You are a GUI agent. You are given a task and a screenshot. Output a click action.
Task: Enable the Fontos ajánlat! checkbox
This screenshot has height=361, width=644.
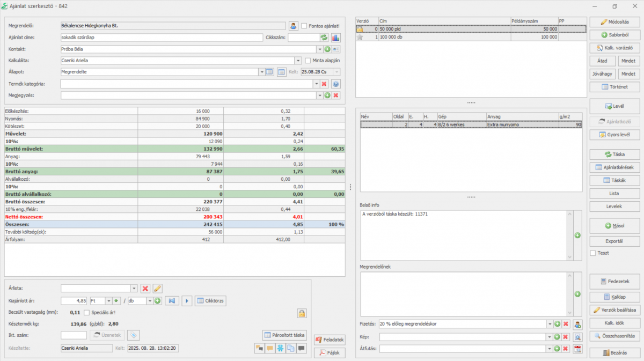[304, 26]
